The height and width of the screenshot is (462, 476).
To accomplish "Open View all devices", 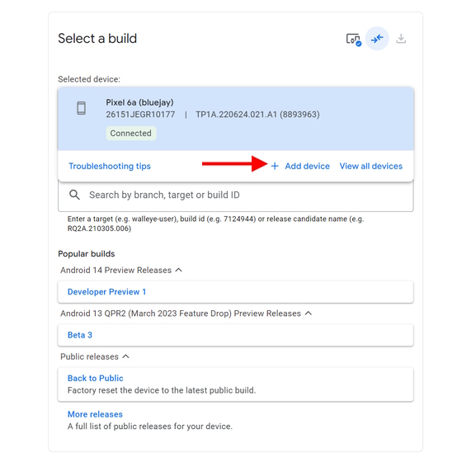I will [x=371, y=166].
